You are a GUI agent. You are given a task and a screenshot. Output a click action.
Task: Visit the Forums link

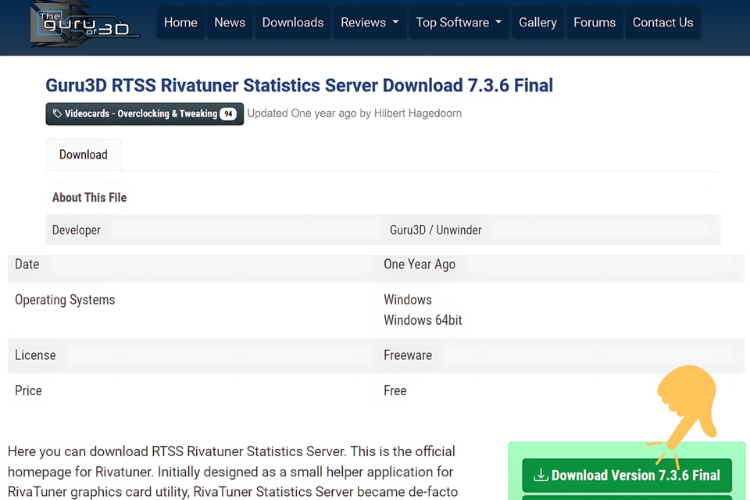pos(595,22)
